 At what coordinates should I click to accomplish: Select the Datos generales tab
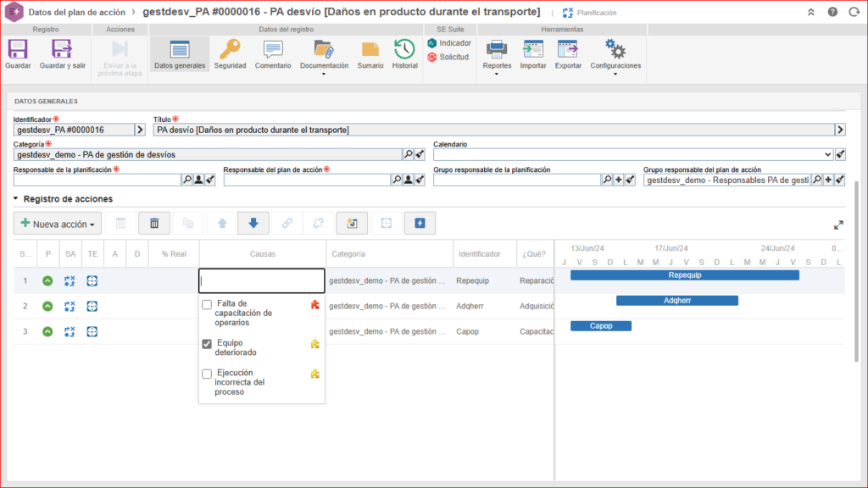click(x=179, y=54)
